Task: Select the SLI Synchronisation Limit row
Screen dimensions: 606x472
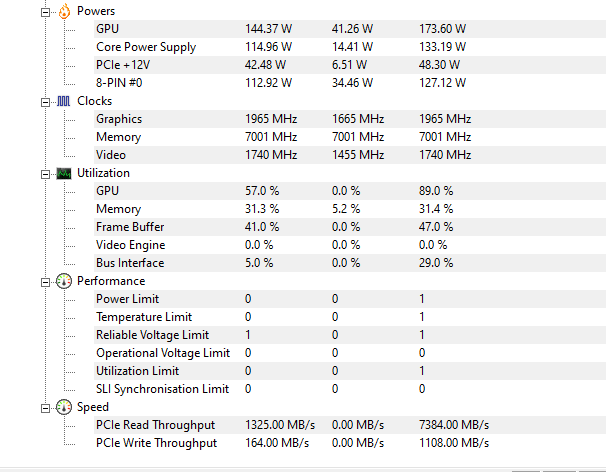Action: click(x=350, y=389)
